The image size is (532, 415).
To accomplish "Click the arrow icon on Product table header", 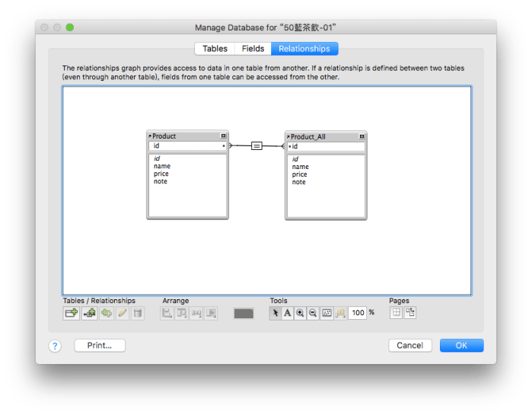I will point(150,136).
